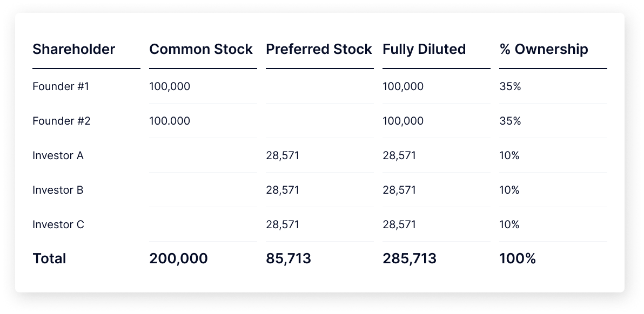Select Investor B's fully diluted 28,571 cell
The image size is (644, 314).
point(399,190)
